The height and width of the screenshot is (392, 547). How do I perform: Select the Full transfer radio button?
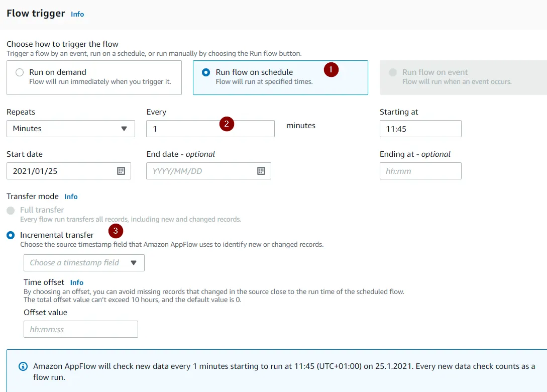[x=11, y=211]
